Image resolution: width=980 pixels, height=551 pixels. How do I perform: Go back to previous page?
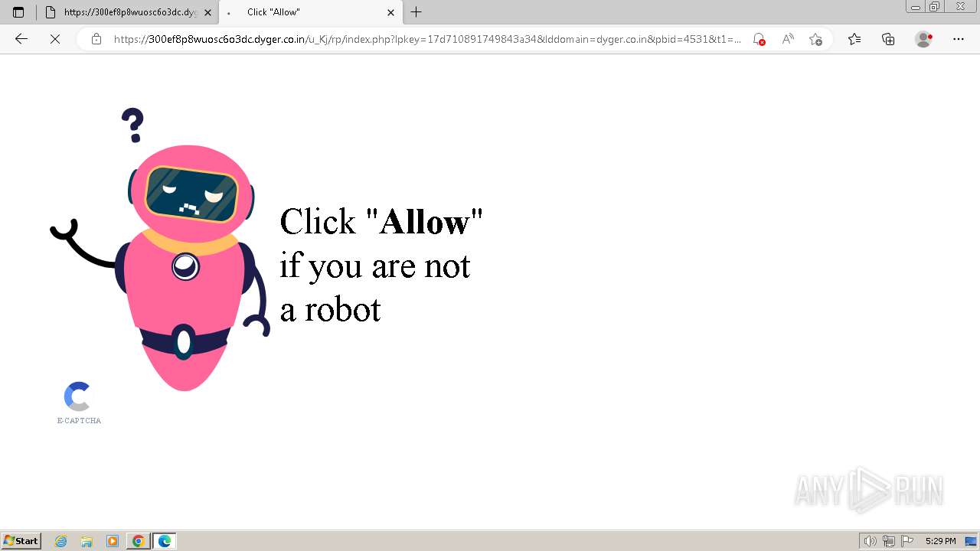[x=21, y=39]
